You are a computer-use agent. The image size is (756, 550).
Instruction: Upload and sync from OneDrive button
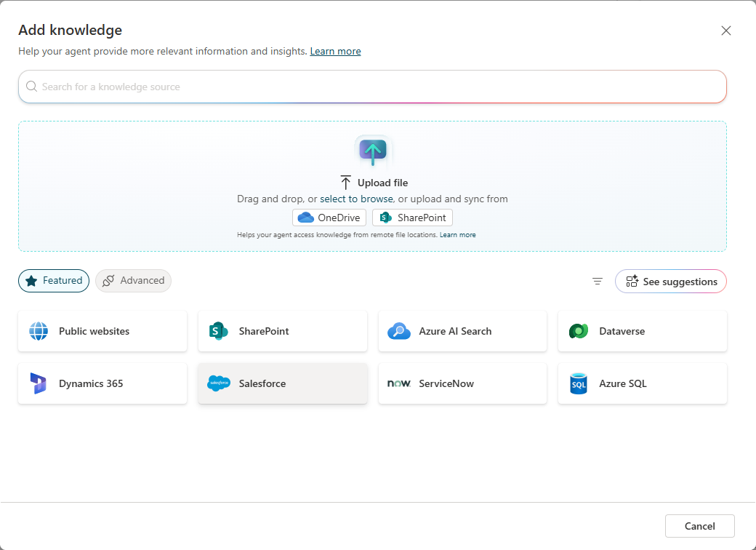(x=329, y=218)
